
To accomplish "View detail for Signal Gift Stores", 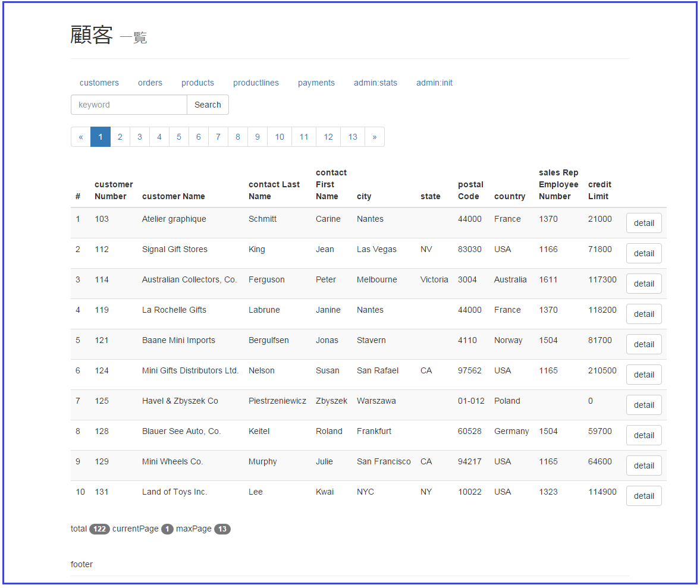I will tap(644, 253).
